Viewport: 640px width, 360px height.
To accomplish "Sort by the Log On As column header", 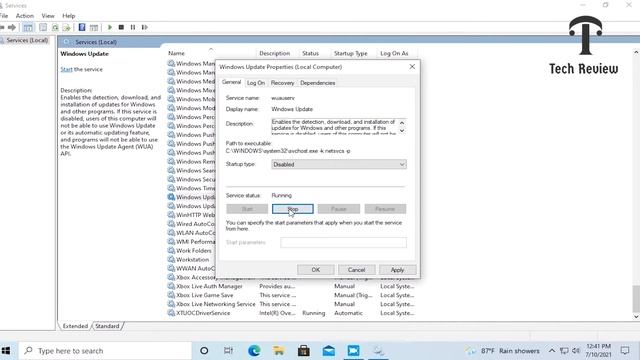I will 395,53.
